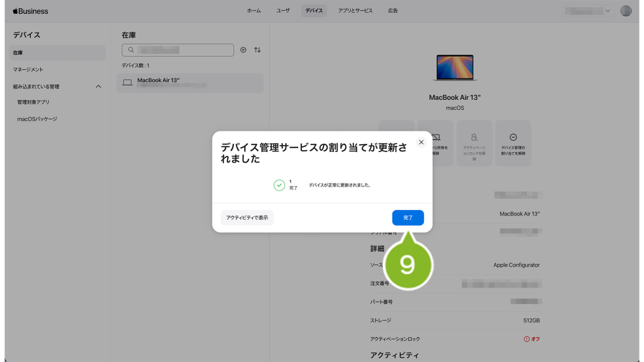Click the search field in 在庫 list
Screen dimensions: 644x362
click(178, 50)
